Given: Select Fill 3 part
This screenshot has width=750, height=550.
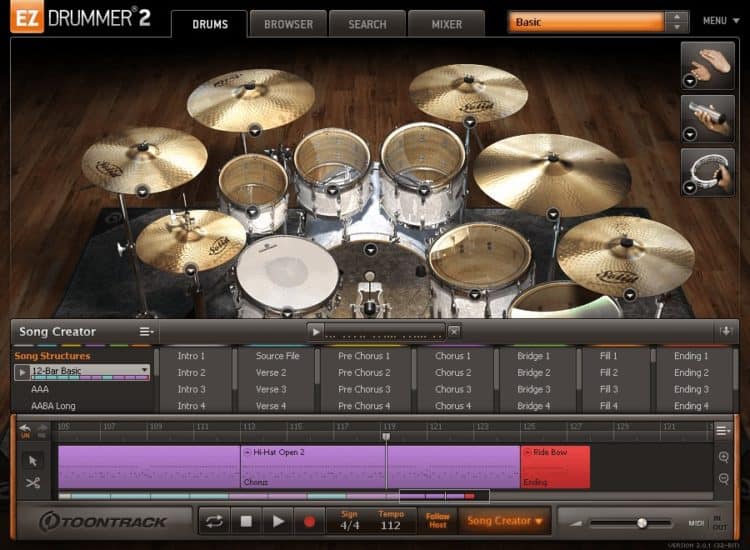Looking at the screenshot, I should pos(608,389).
